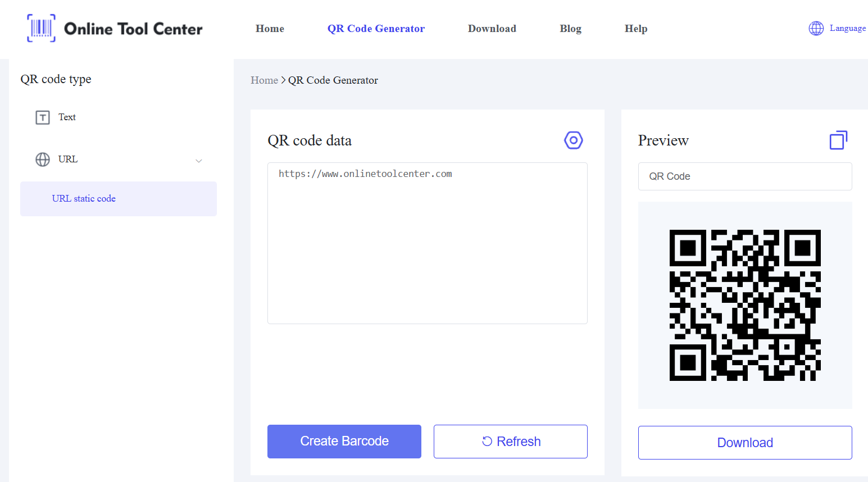This screenshot has width=868, height=482.
Task: Click the Online Tool Center title text
Action: click(133, 29)
